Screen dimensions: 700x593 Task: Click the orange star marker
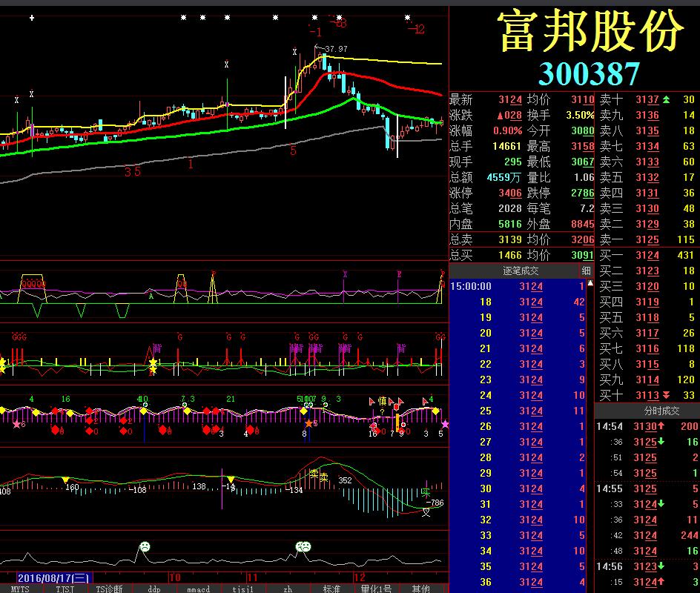[x=308, y=423]
